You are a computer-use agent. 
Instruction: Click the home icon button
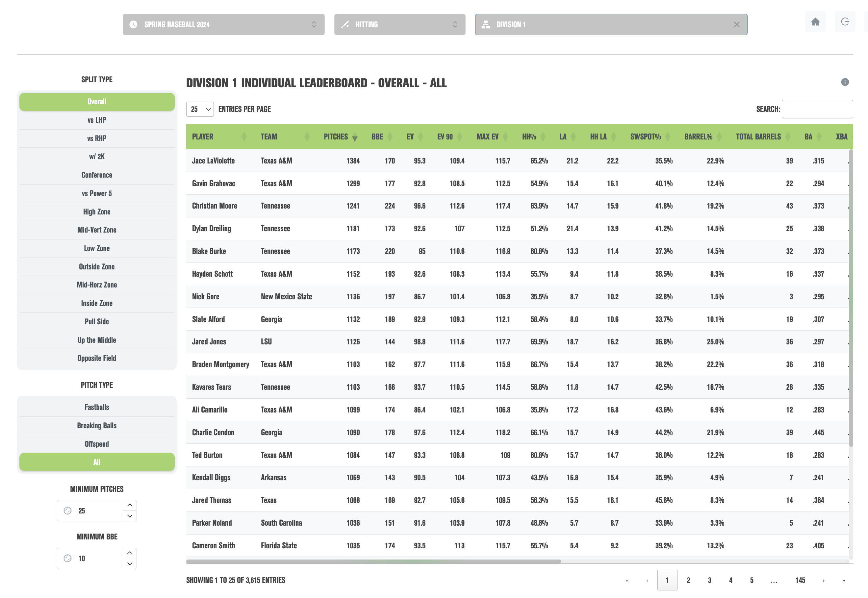tap(815, 22)
